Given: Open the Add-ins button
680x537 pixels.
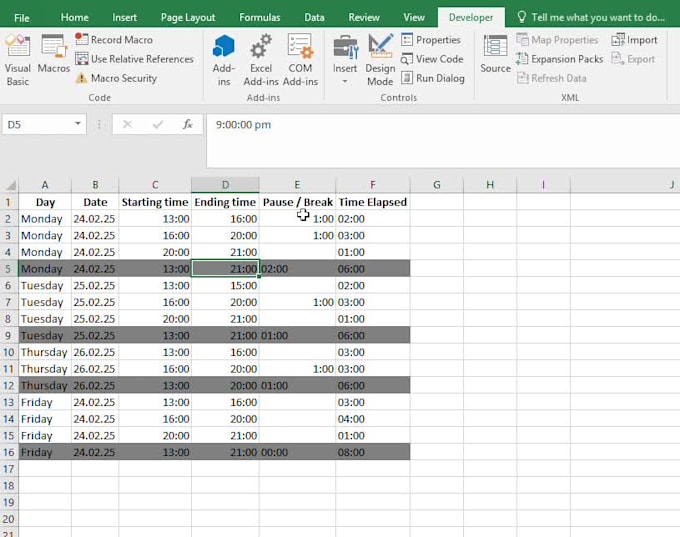Looking at the screenshot, I should pos(224,60).
